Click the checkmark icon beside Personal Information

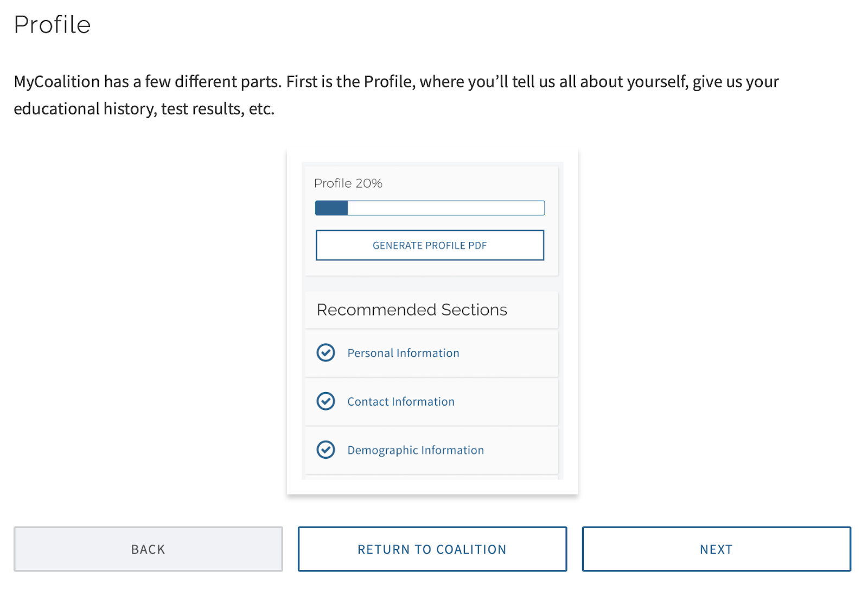(325, 352)
